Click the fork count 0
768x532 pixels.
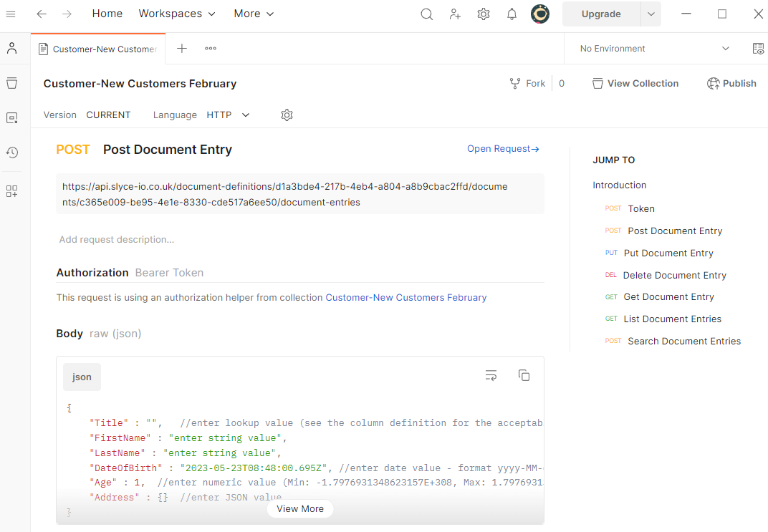(x=562, y=84)
